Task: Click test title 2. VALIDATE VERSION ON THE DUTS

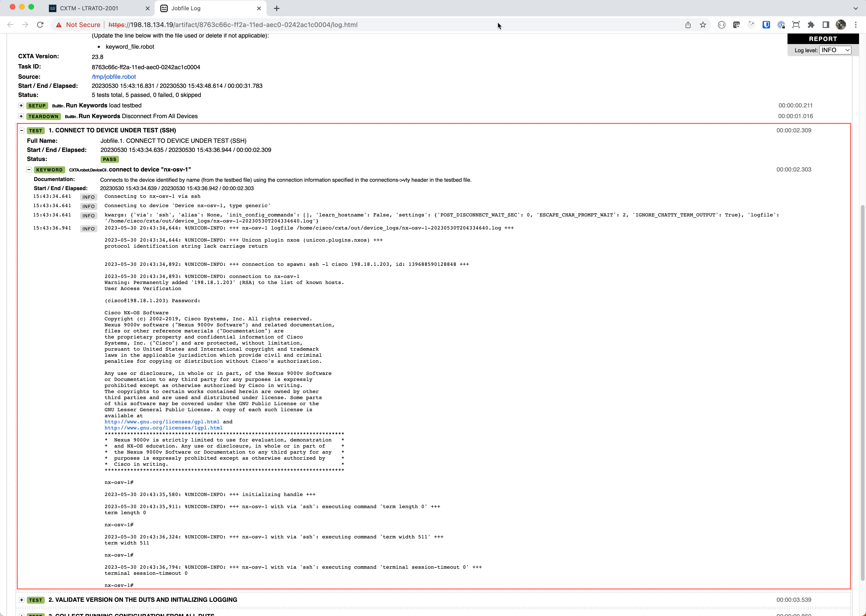Action: (x=143, y=600)
